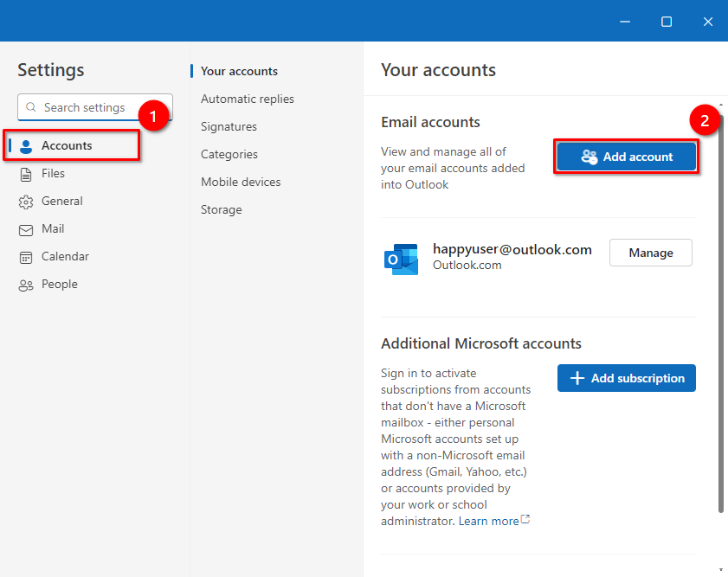Viewport: 728px width, 577px height.
Task: View Mobile devices settings
Action: [x=241, y=182]
